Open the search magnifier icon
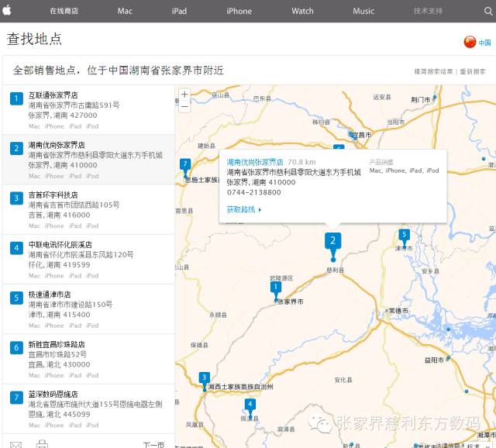 tap(488, 11)
